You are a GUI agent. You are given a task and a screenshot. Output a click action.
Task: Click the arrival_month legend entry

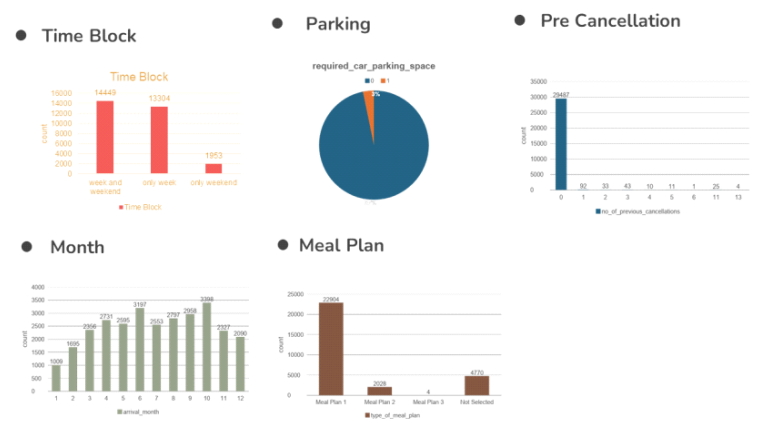(x=138, y=412)
